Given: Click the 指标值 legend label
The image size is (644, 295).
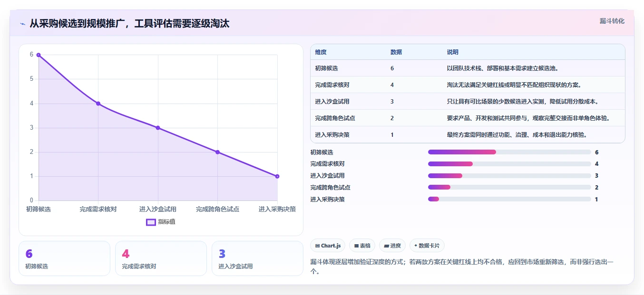Looking at the screenshot, I should [166, 222].
